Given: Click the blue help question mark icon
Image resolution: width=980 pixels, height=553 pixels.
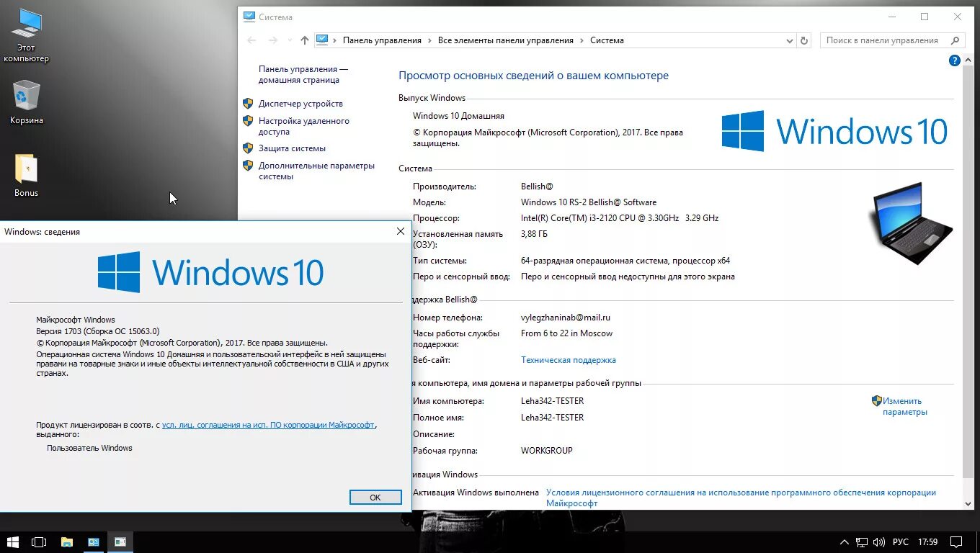Looking at the screenshot, I should click(x=955, y=60).
